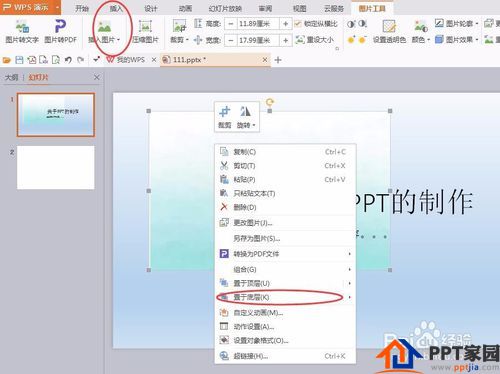Click the rotation handle above the picture

270,102
